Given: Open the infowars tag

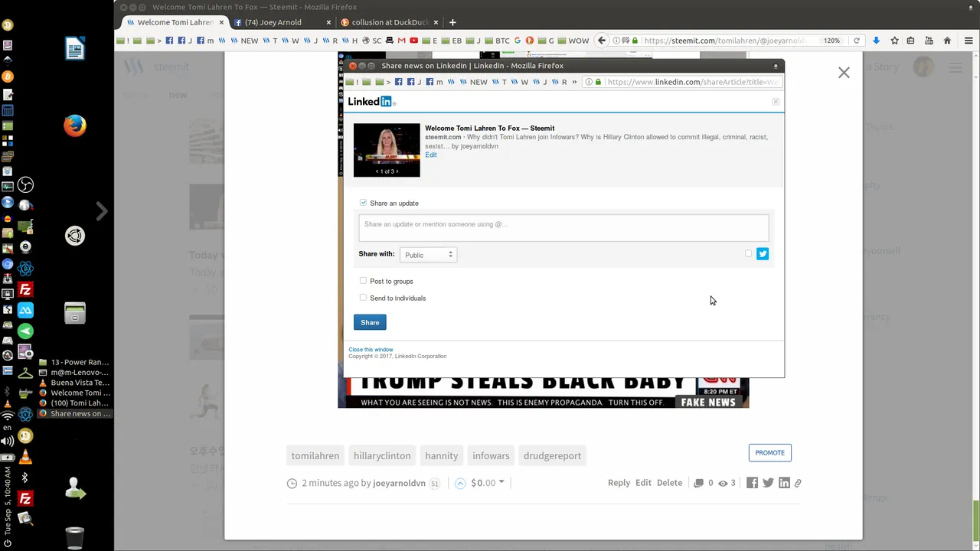Looking at the screenshot, I should [x=491, y=455].
